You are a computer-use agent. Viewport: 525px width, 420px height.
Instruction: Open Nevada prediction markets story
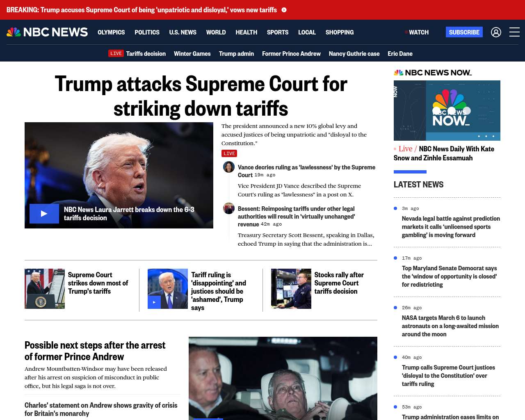[451, 227]
